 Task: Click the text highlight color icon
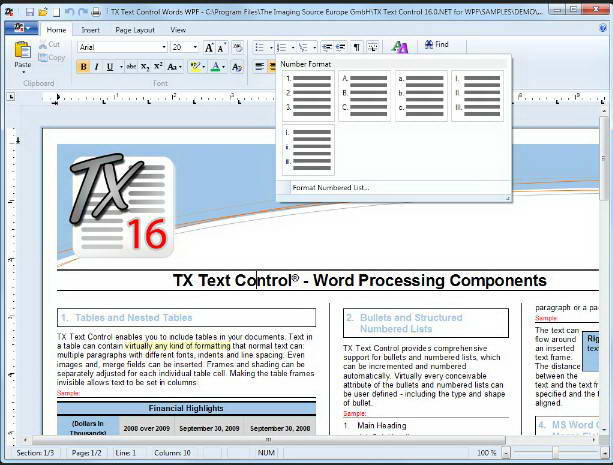[194, 67]
